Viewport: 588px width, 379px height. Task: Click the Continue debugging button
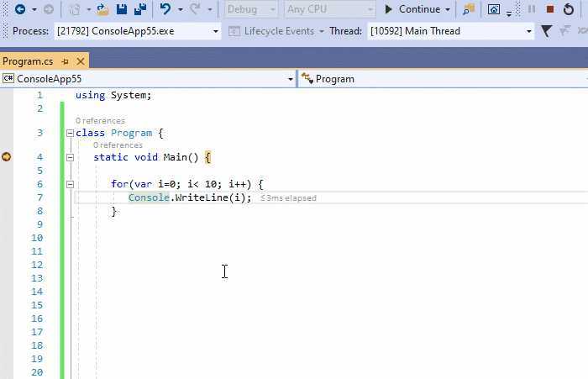click(x=412, y=9)
